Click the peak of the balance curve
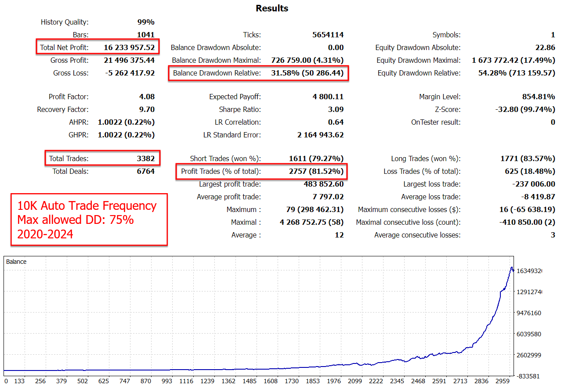The width and height of the screenshot is (568, 392). click(511, 267)
